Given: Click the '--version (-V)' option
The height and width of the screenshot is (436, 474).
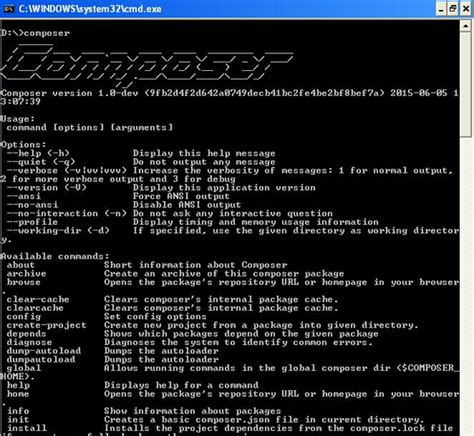Looking at the screenshot, I should tap(47, 188).
